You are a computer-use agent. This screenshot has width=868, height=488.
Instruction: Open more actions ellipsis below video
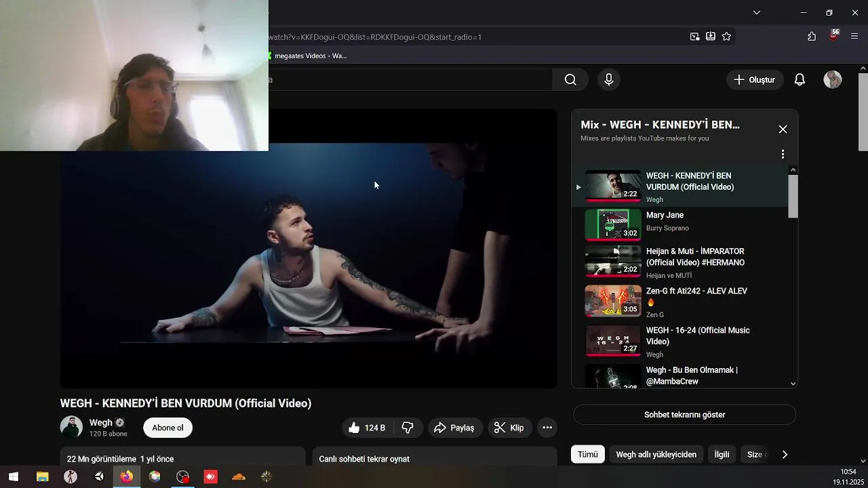coord(547,428)
